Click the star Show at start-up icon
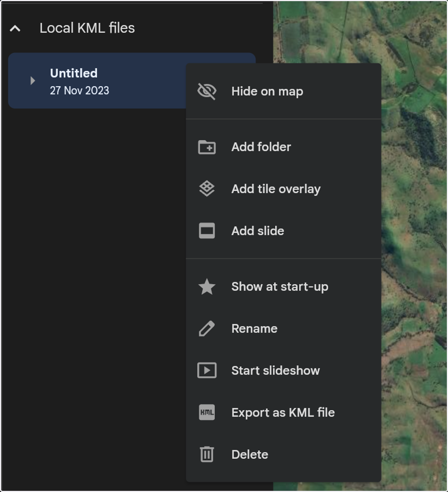This screenshot has height=492, width=448. pos(207,287)
